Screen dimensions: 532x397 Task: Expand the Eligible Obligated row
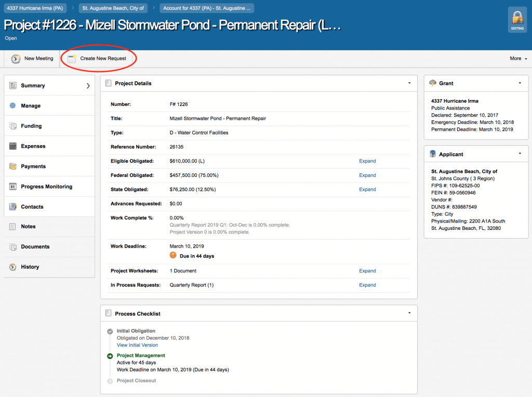coord(367,161)
